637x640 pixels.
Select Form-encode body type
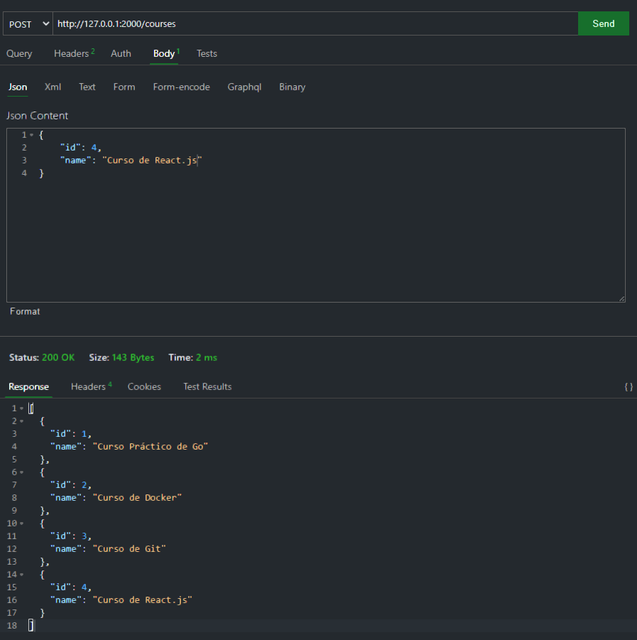(181, 87)
